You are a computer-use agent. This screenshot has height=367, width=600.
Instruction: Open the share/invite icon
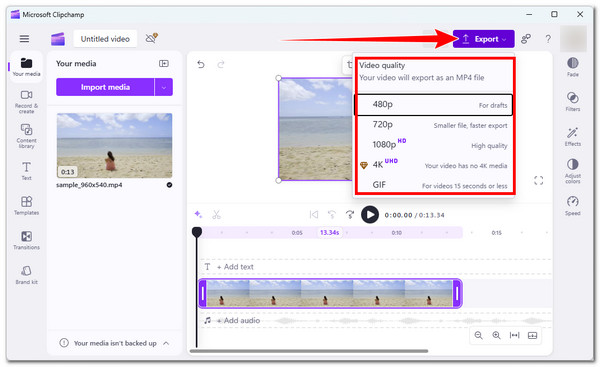coord(526,39)
